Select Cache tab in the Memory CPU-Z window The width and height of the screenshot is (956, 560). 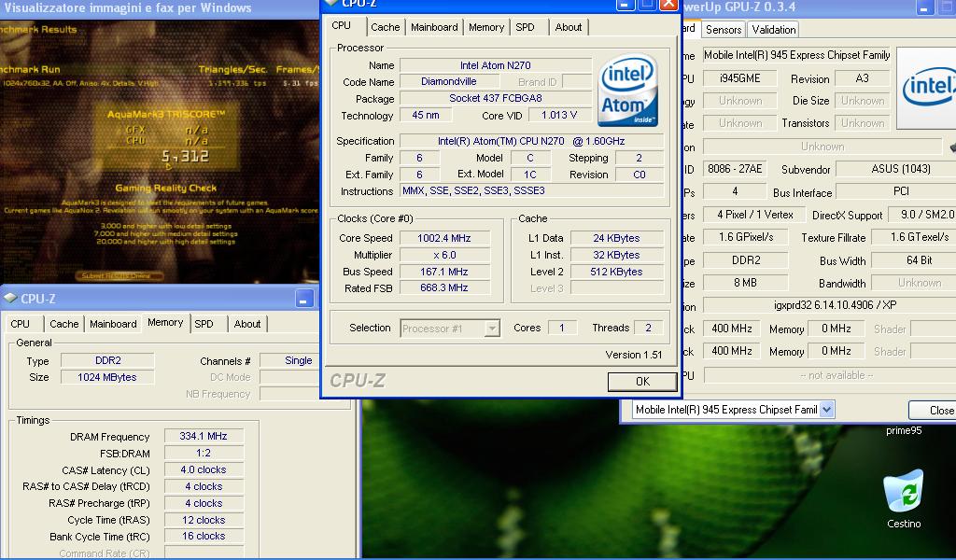(64, 324)
